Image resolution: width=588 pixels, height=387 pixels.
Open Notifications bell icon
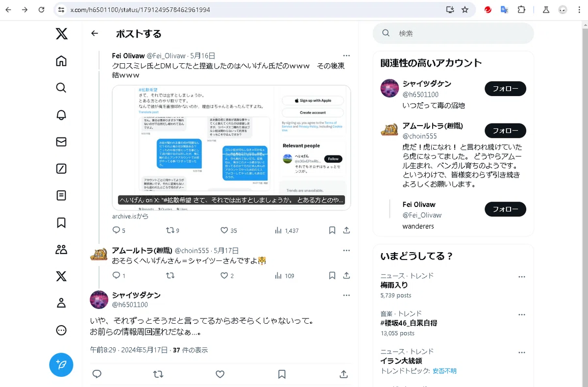coord(61,115)
